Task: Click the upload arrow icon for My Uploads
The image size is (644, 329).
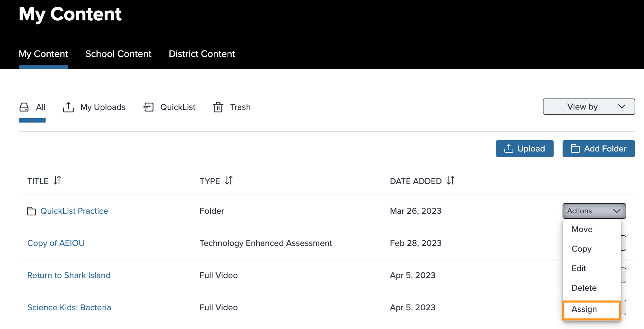Action: point(68,107)
